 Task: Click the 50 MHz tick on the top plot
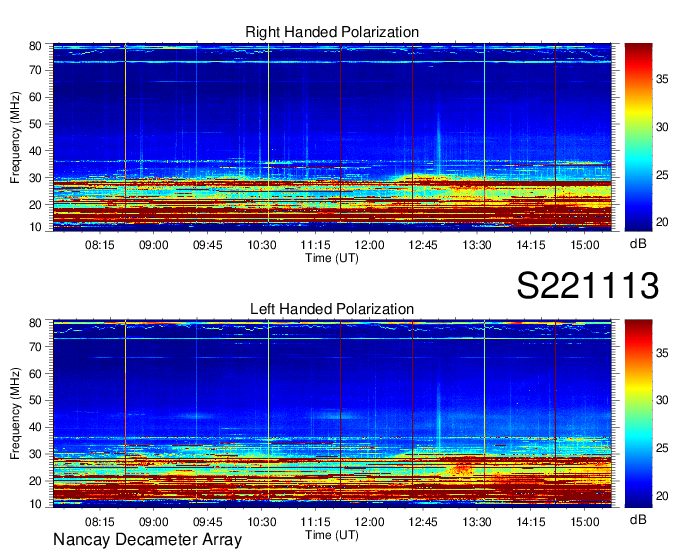click(x=35, y=124)
